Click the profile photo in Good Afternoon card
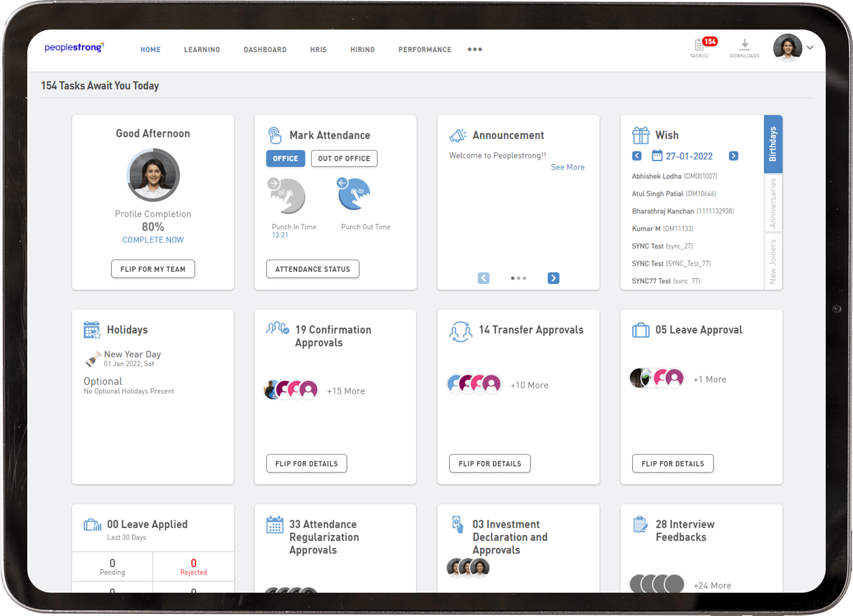Image resolution: width=853 pixels, height=616 pixels. click(x=153, y=175)
